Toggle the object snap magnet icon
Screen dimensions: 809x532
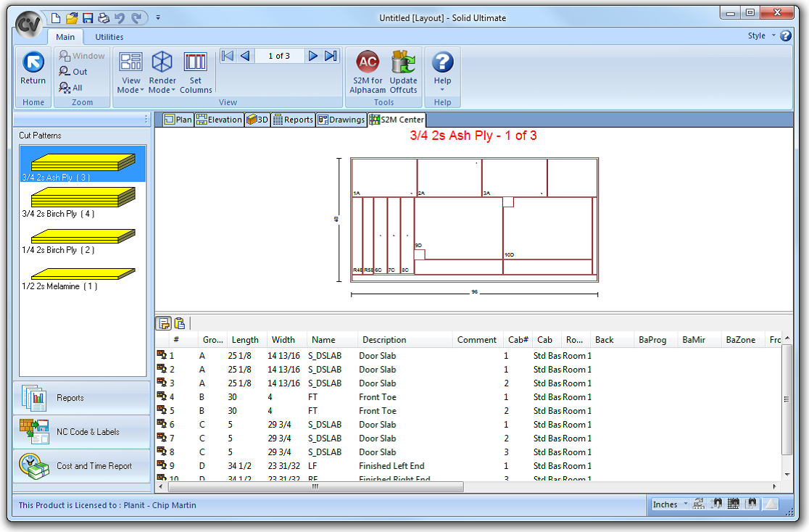[751, 504]
